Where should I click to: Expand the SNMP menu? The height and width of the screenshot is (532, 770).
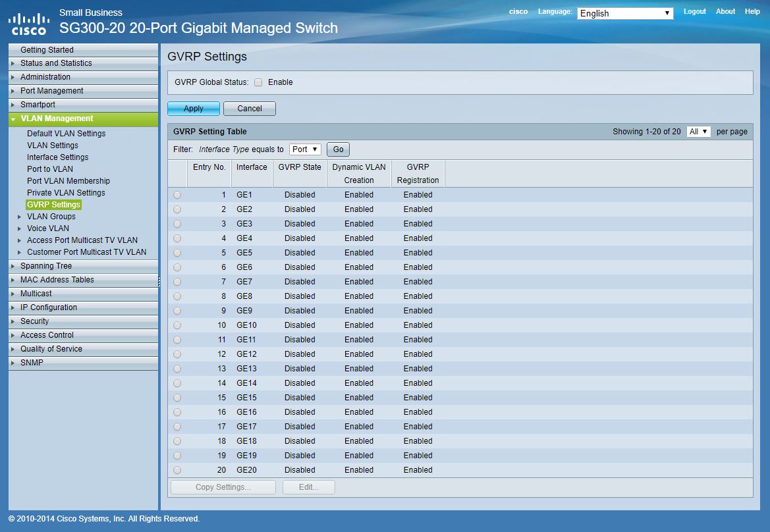pos(84,363)
